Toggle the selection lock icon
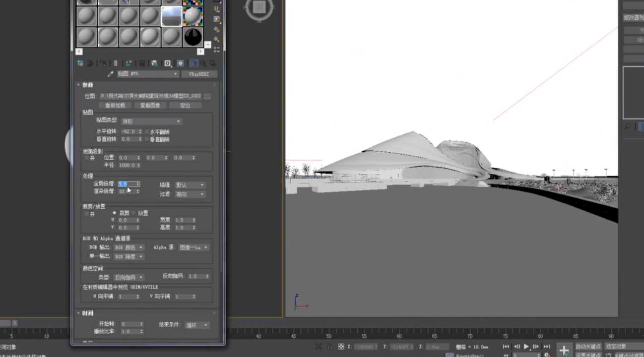This screenshot has height=357, width=644. coord(330,347)
